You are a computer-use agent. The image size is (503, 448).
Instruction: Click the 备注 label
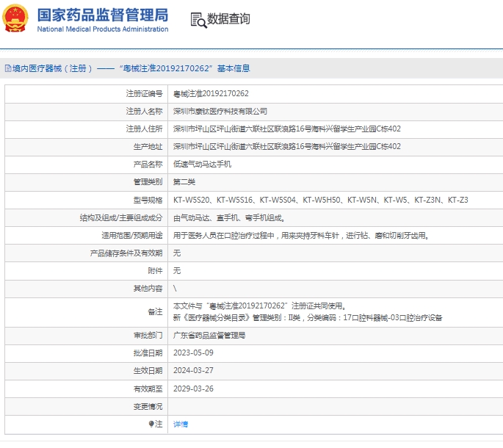pos(155,312)
